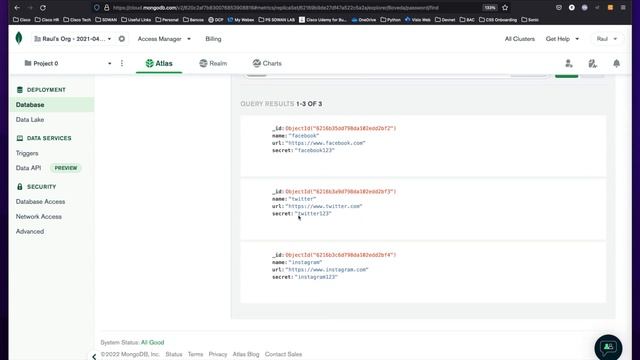Open the Useful Links bookmarks folder
The image size is (640, 360).
click(136, 20)
